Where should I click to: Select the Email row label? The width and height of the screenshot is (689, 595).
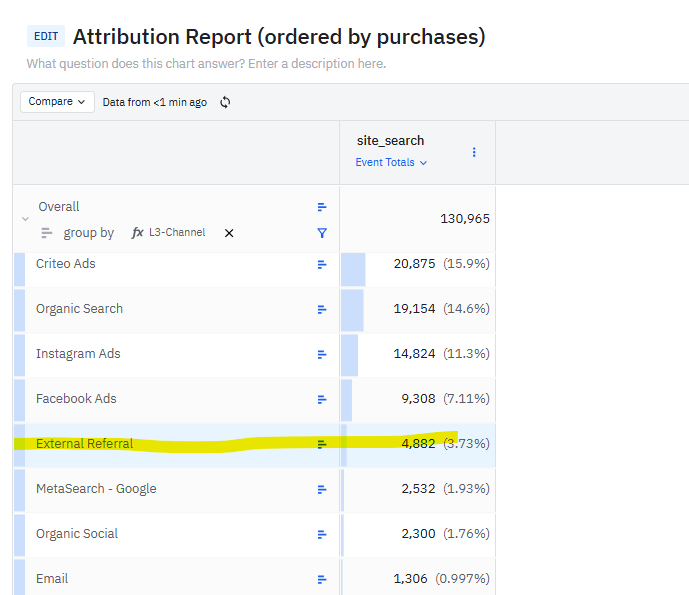[x=52, y=579]
